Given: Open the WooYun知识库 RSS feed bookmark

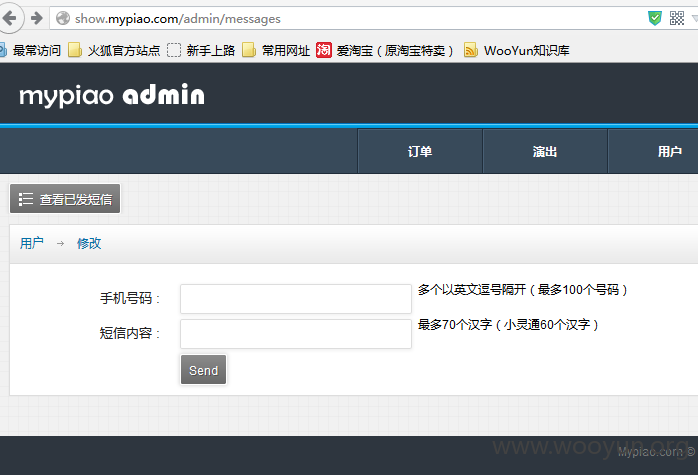Looking at the screenshot, I should (x=517, y=50).
